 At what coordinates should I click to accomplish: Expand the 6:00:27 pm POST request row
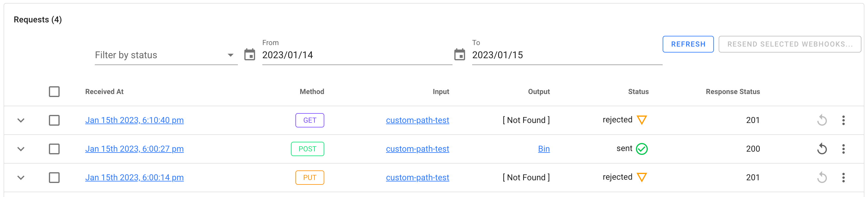click(20, 149)
